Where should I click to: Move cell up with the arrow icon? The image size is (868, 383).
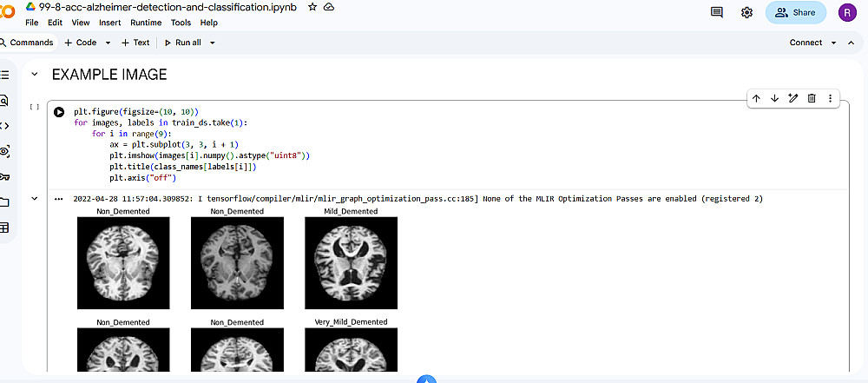point(756,98)
